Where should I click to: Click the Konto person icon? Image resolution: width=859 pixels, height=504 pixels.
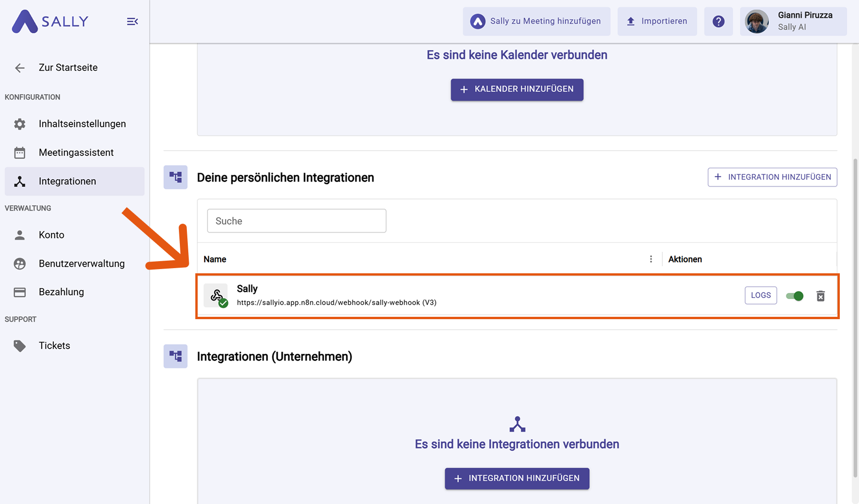click(20, 235)
